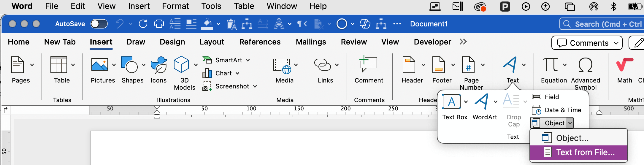
Task: Click the Date & Time button
Action: point(556,110)
